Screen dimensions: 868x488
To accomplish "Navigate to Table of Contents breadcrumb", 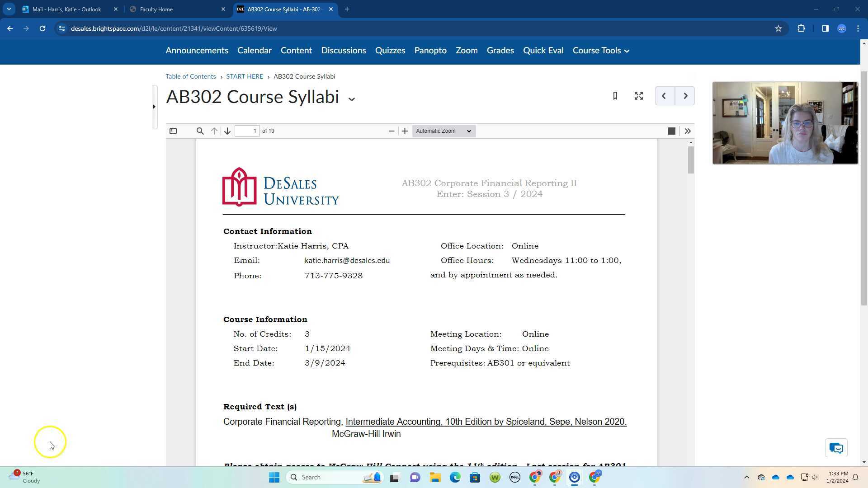I will tap(190, 76).
